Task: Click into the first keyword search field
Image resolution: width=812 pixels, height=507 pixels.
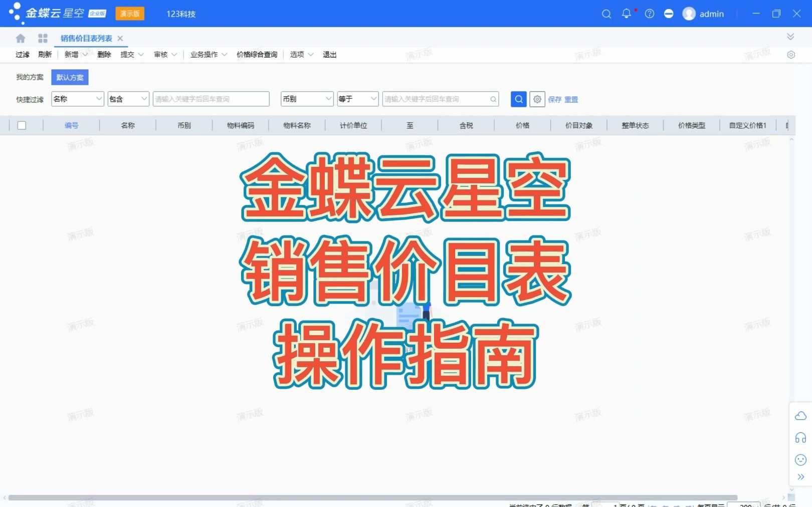Action: coord(211,99)
